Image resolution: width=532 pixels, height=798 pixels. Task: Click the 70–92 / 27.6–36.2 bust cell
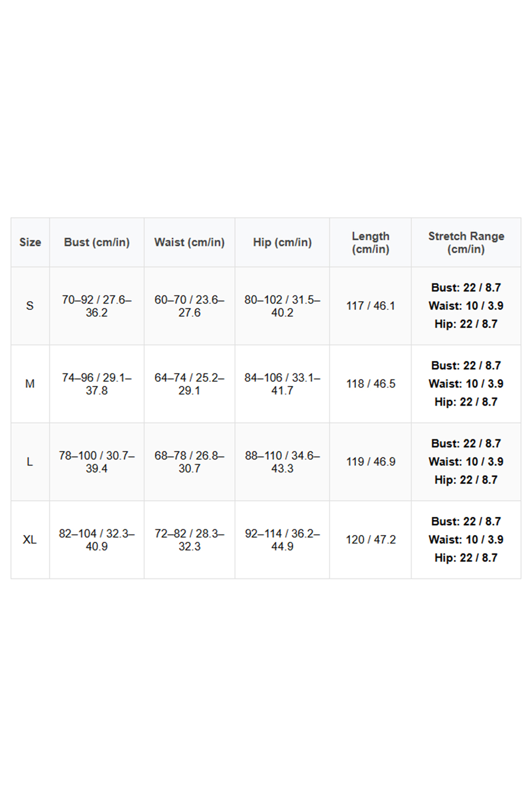pyautogui.click(x=97, y=306)
